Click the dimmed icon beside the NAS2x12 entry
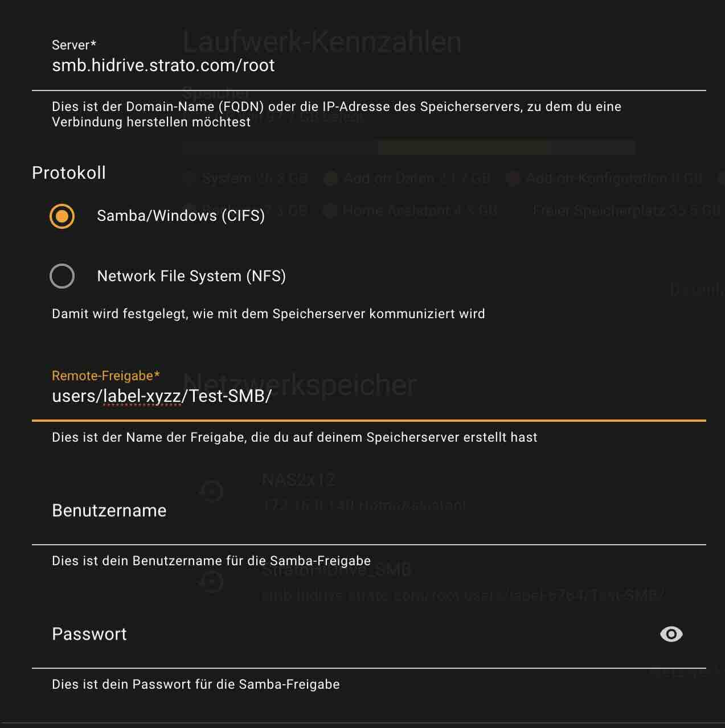Viewport: 725px width, 728px height. tap(212, 491)
